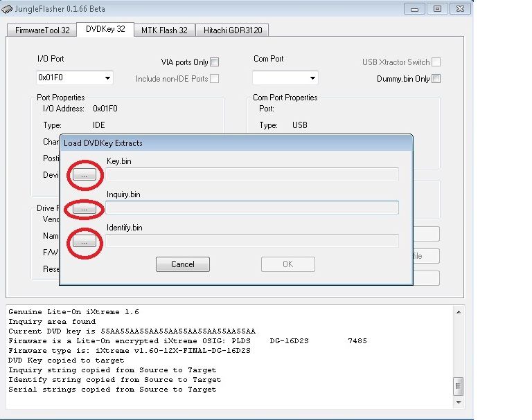The height and width of the screenshot is (420, 532).
Task: Check the Dummy.bin Only option
Action: pos(436,79)
